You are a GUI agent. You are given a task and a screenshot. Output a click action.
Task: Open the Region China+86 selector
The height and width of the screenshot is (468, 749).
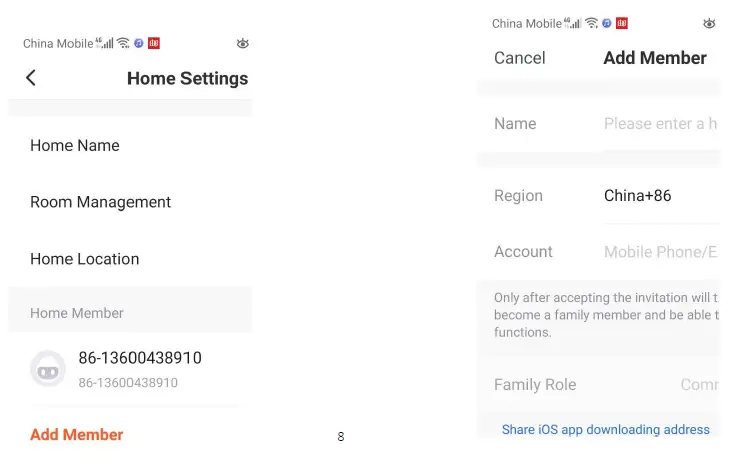point(638,196)
